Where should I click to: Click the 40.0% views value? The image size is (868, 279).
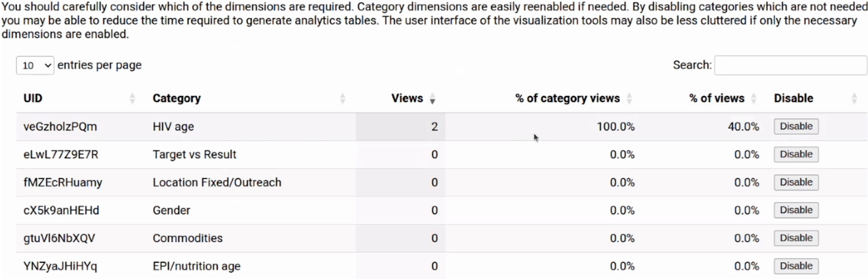click(x=743, y=126)
